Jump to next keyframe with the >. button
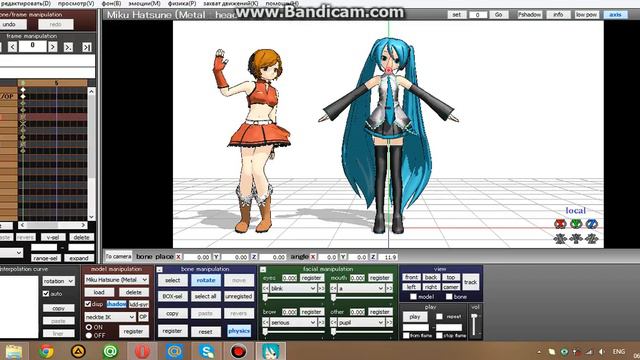The height and width of the screenshot is (360, 640). point(68,47)
